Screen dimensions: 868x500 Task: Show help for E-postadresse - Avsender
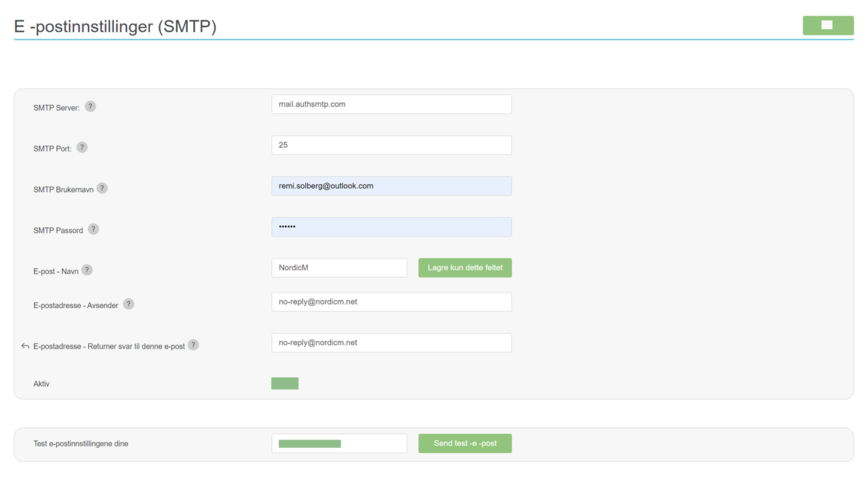click(129, 304)
